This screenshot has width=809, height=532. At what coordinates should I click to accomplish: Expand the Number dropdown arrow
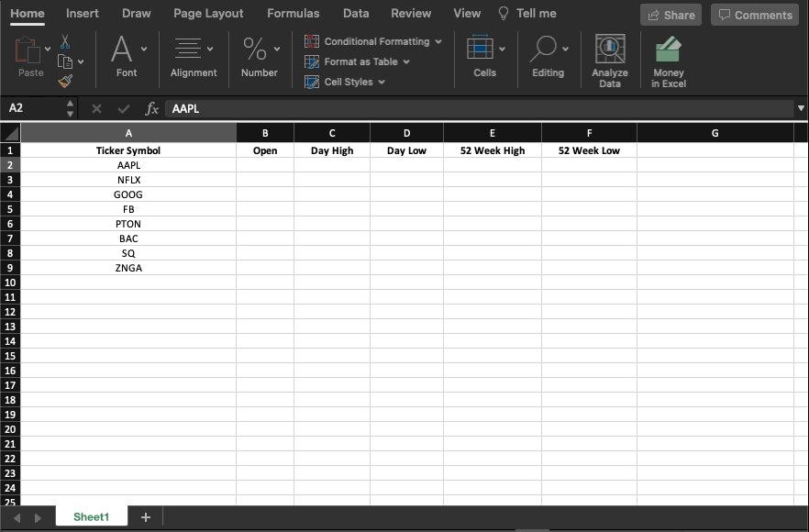pyautogui.click(x=277, y=49)
